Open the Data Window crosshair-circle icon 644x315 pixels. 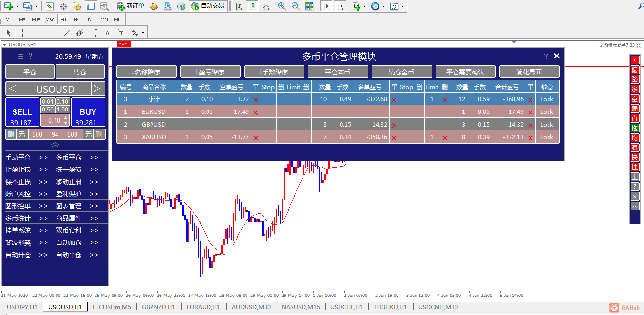tap(63, 6)
